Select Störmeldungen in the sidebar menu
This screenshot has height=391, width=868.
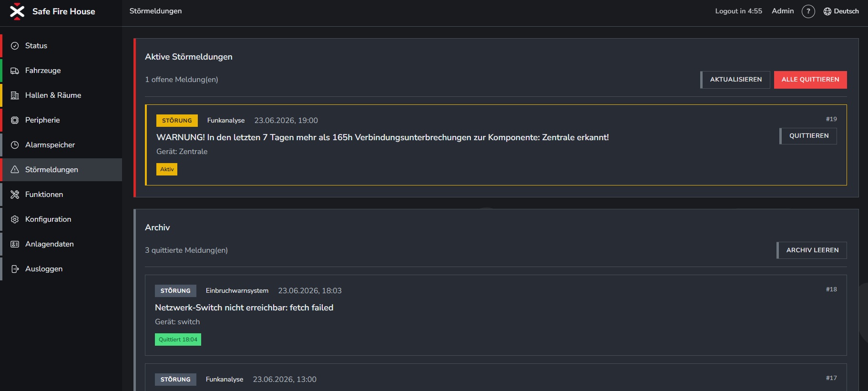(61, 170)
